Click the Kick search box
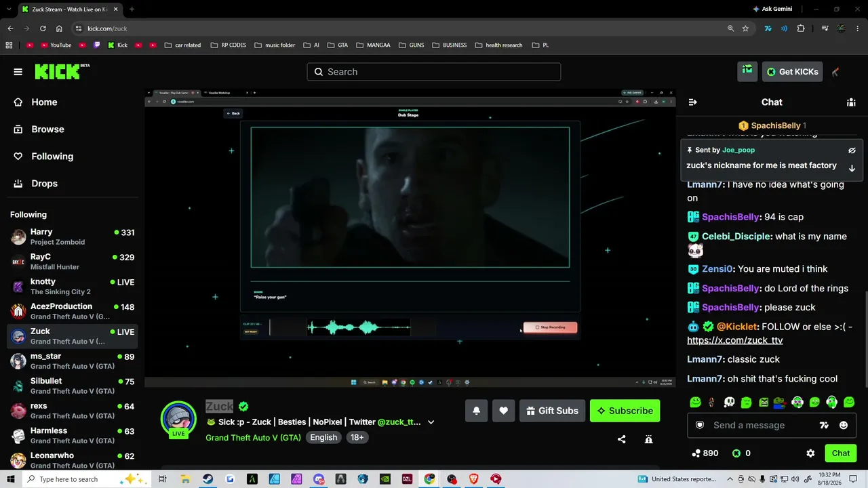 434,72
